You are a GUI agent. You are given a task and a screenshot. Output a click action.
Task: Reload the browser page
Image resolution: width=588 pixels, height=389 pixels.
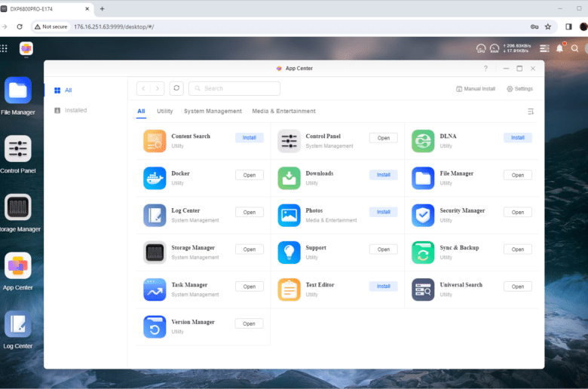pyautogui.click(x=20, y=26)
